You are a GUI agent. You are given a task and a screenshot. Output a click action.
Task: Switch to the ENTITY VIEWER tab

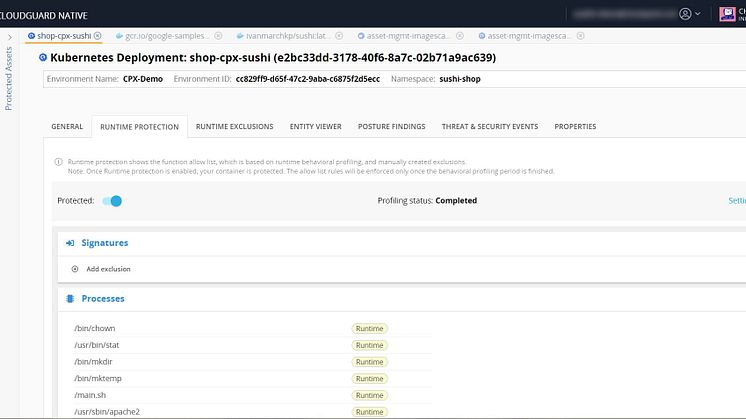pyautogui.click(x=315, y=127)
